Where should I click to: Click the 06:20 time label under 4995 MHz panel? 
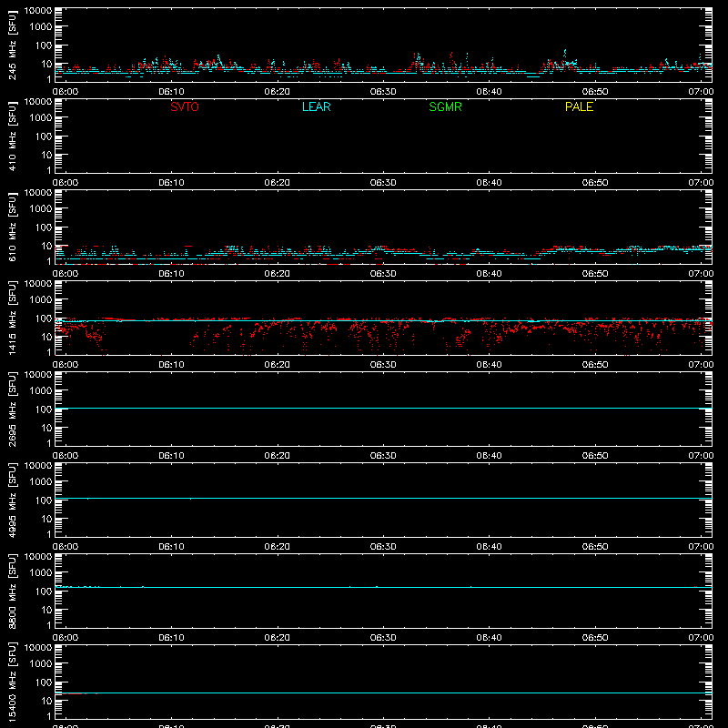coord(278,547)
